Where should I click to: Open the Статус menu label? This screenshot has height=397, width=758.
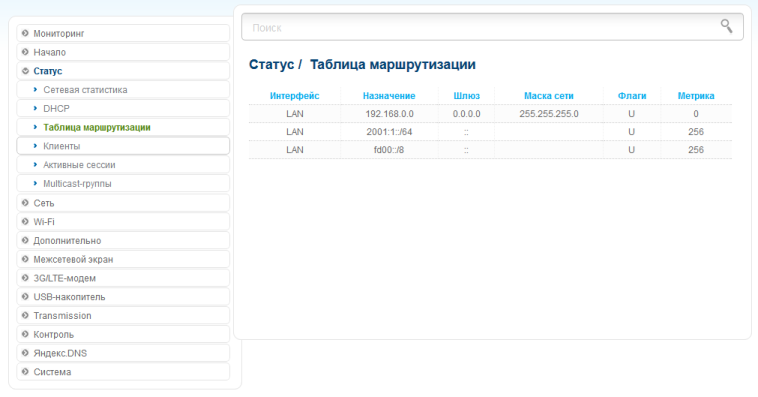(x=47, y=71)
